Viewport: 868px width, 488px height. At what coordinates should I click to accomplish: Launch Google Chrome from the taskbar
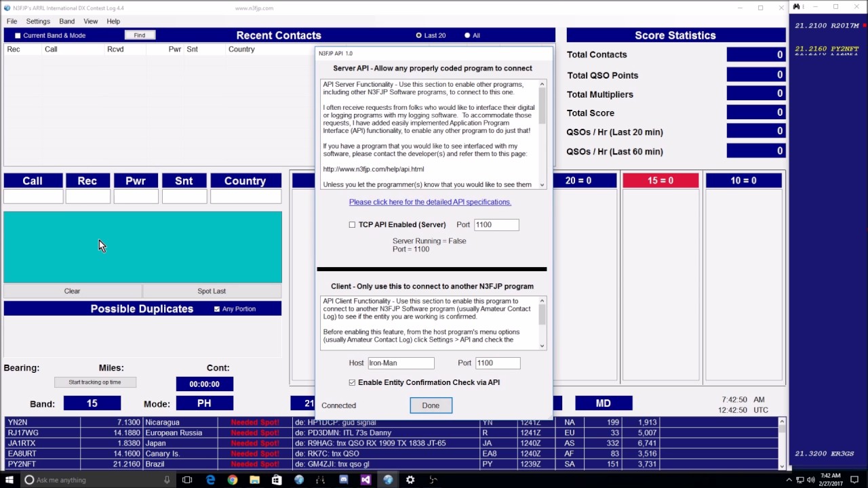click(x=233, y=480)
